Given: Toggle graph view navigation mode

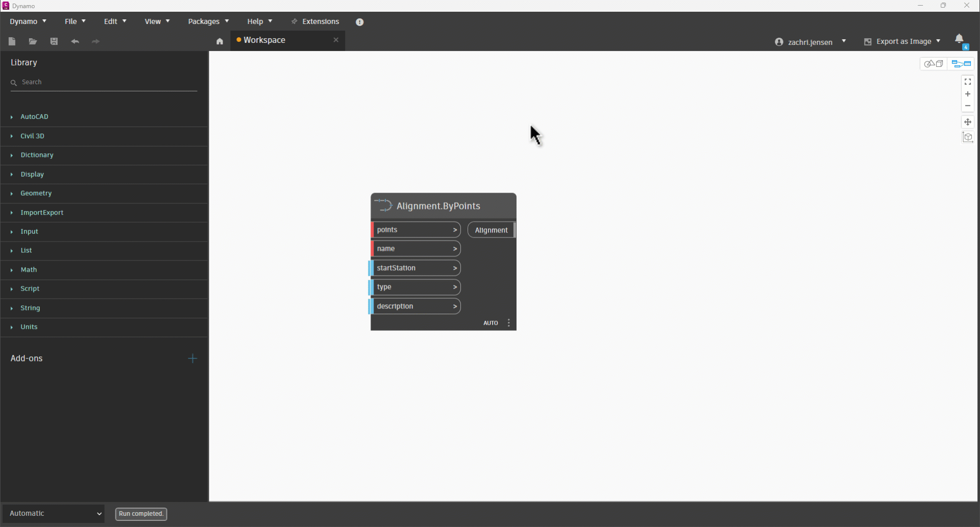Looking at the screenshot, I should [x=961, y=64].
